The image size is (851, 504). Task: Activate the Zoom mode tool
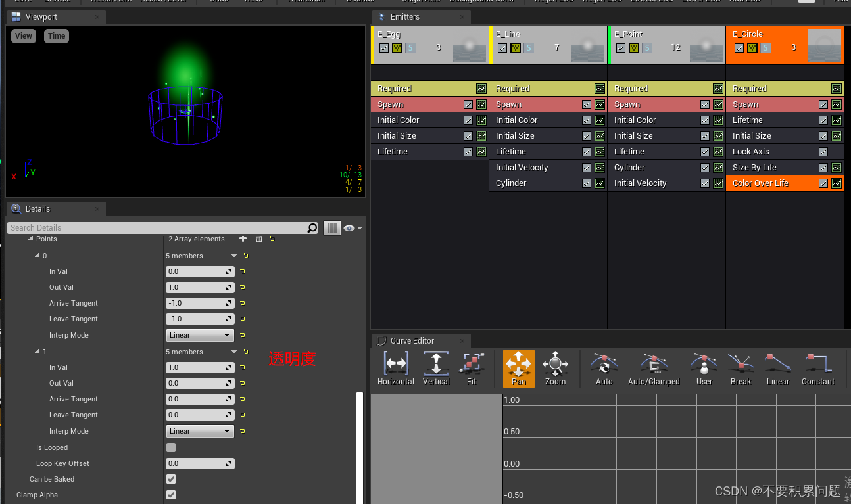pyautogui.click(x=555, y=369)
